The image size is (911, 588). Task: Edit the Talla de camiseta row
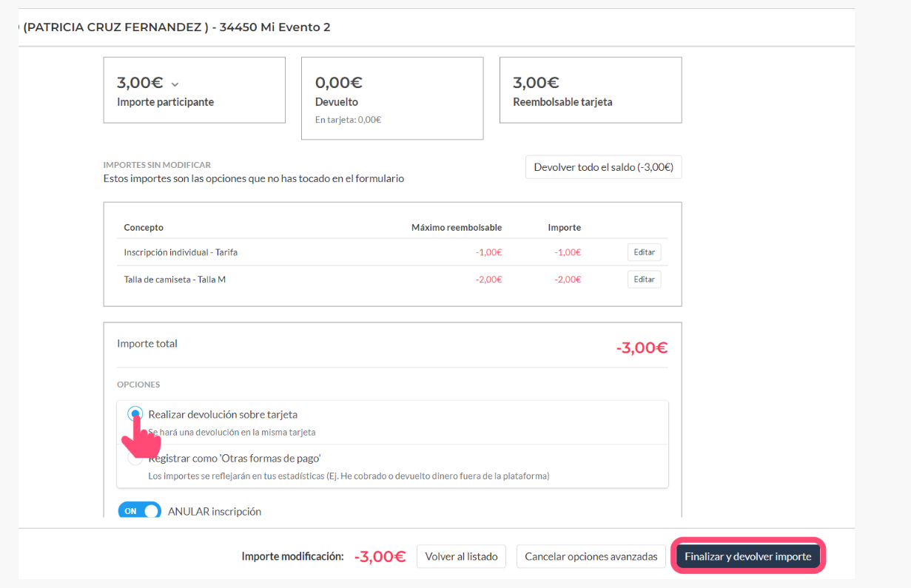tap(644, 280)
